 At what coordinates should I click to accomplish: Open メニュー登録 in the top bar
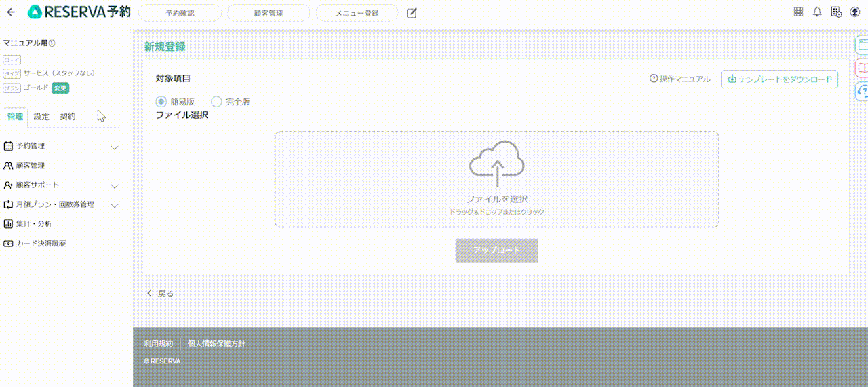pyautogui.click(x=357, y=13)
